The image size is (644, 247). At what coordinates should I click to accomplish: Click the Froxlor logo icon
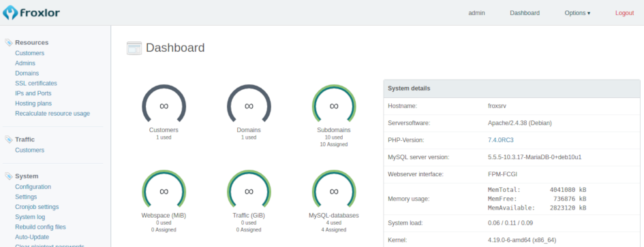pos(10,12)
